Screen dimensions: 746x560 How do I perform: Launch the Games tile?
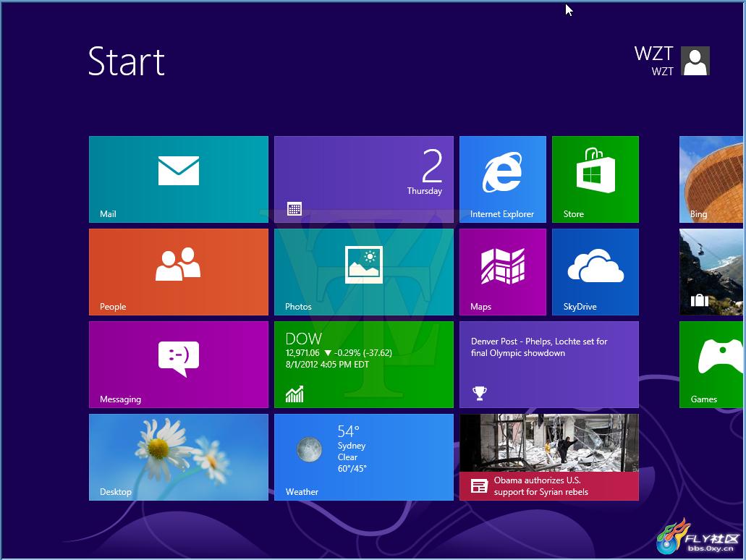point(711,365)
